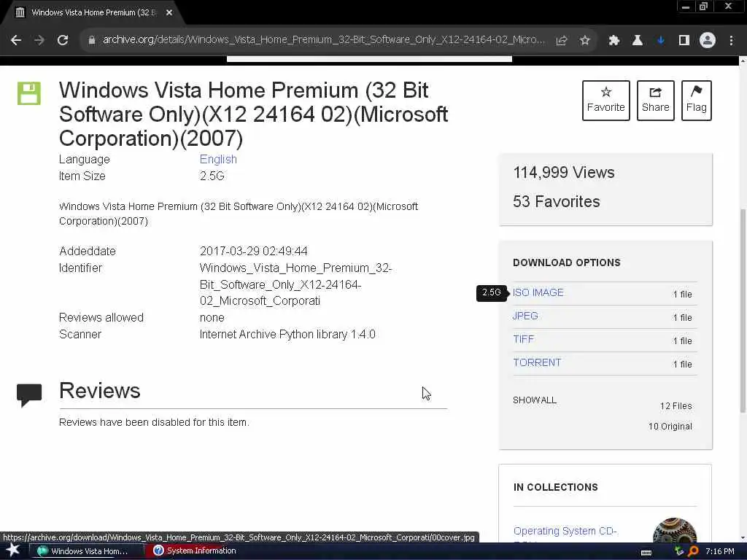Click the flask extension icon
Viewport: 747px width, 560px height.
coord(638,41)
